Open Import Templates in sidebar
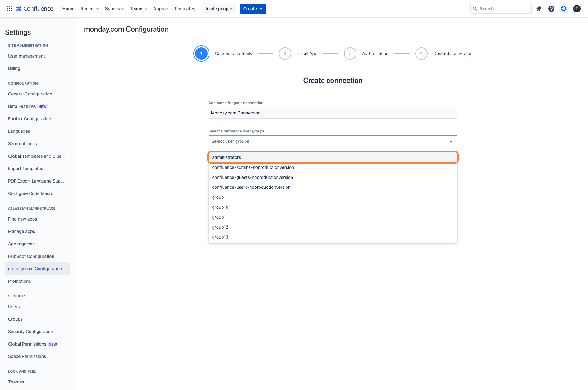Screen dimensions: 588x390 tap(25, 169)
